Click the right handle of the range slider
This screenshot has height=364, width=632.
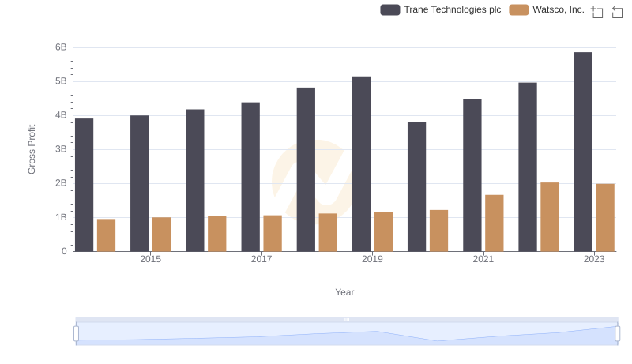[618, 334]
